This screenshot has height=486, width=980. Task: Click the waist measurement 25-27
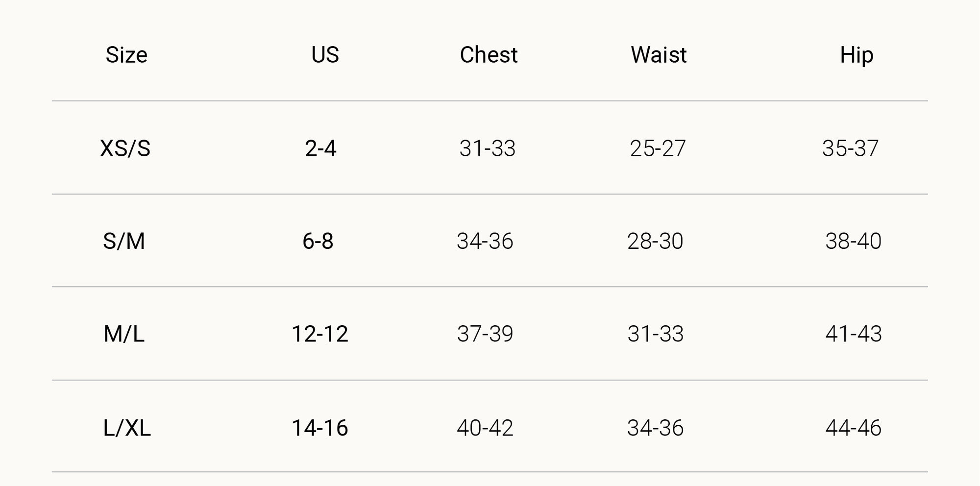point(658,148)
